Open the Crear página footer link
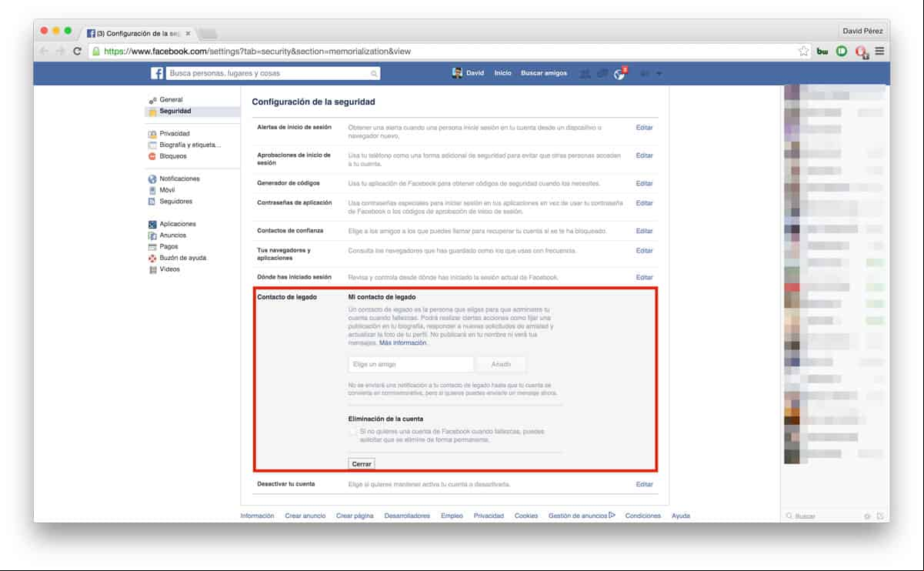 point(355,516)
